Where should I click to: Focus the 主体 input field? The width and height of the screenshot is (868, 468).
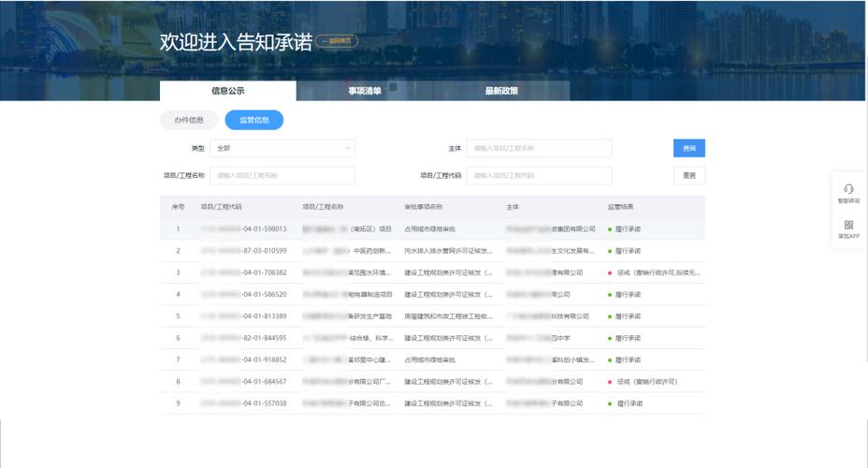(539, 149)
